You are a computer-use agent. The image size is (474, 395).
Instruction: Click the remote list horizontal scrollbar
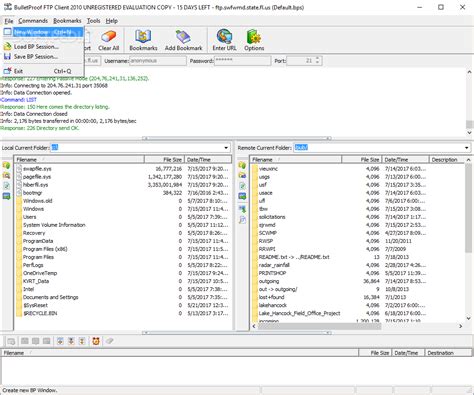click(319, 326)
